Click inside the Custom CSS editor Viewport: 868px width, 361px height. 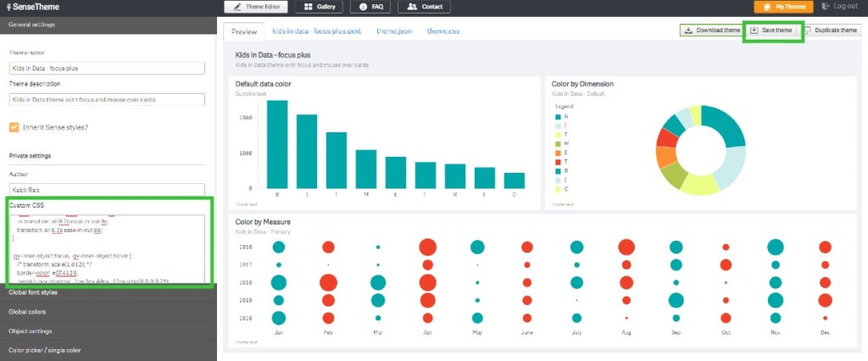[x=107, y=250]
